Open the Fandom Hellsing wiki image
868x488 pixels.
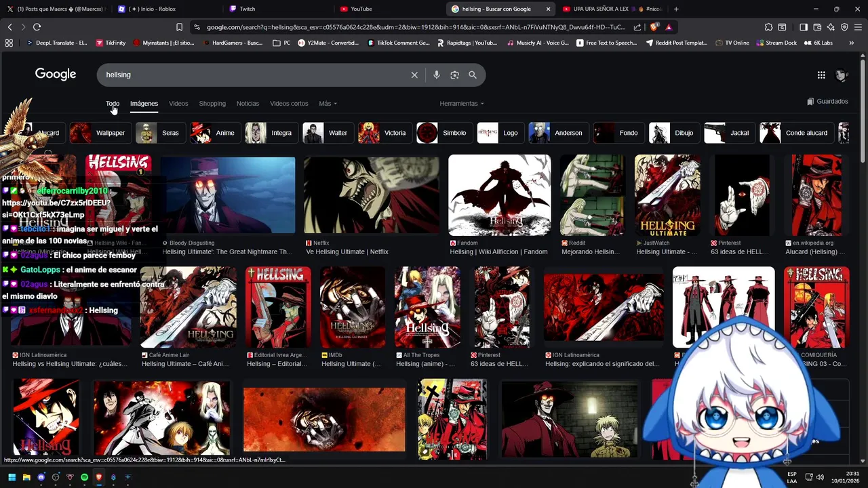[500, 195]
